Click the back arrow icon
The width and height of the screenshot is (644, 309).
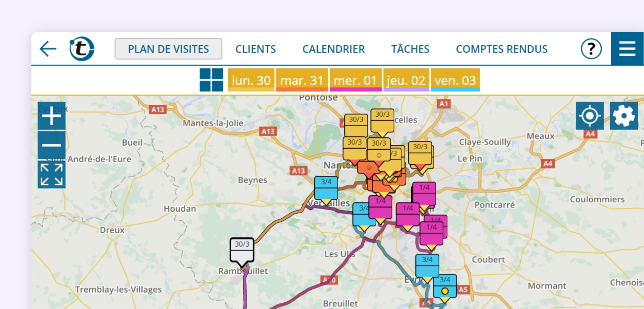tap(48, 49)
